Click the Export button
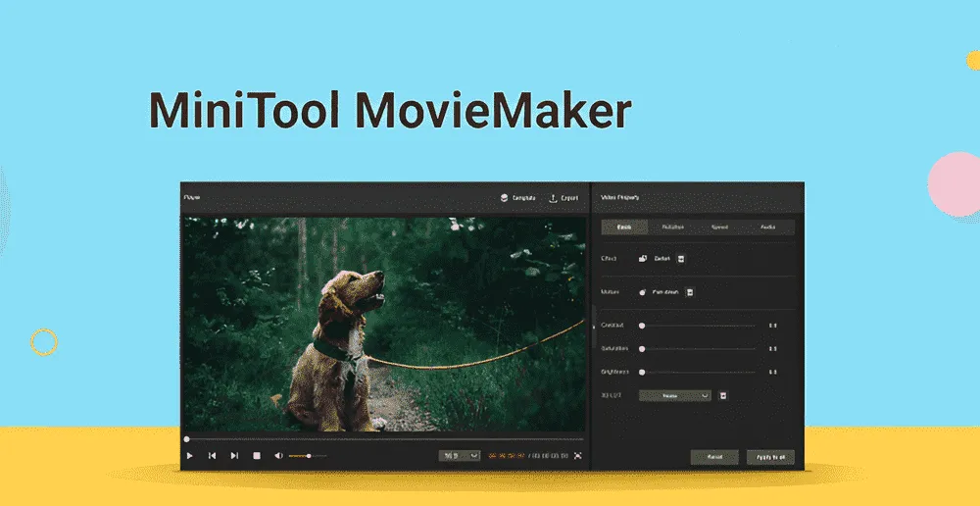 563,198
